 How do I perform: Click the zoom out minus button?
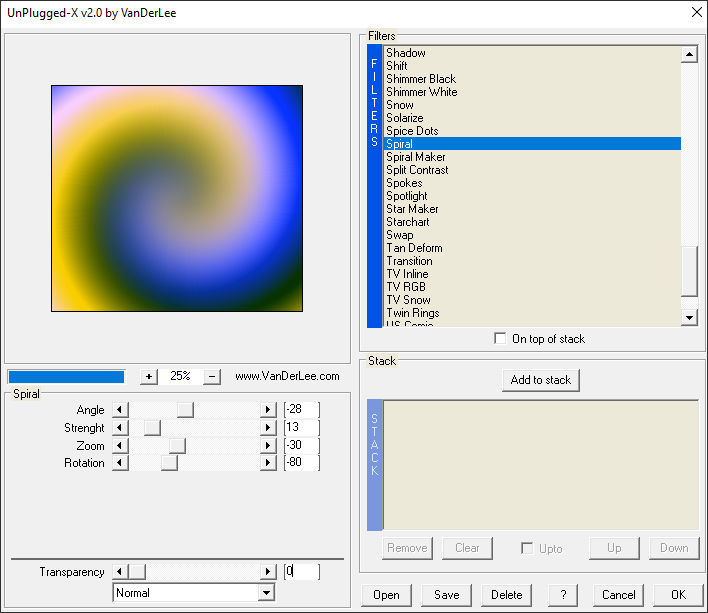tap(212, 376)
